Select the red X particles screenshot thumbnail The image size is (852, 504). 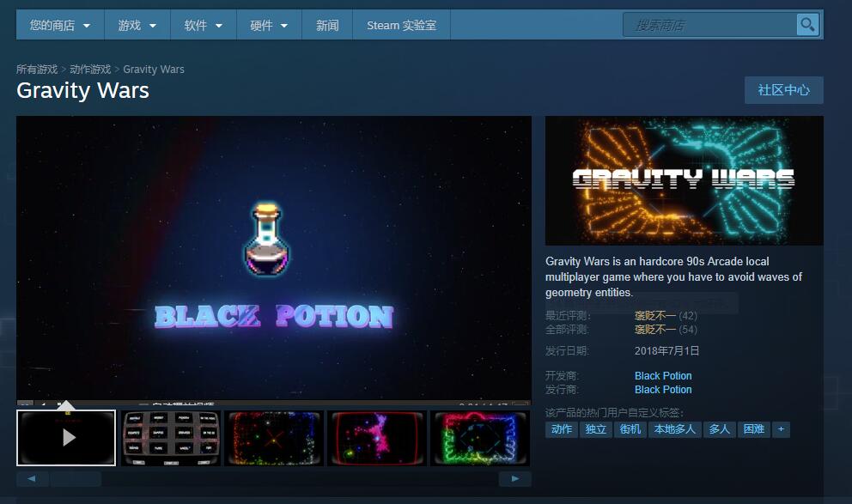(x=273, y=438)
